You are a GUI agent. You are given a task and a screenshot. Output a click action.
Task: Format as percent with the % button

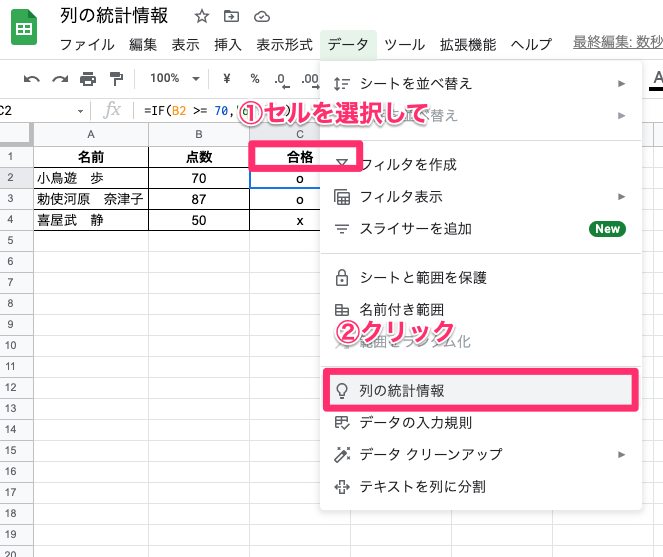[254, 78]
